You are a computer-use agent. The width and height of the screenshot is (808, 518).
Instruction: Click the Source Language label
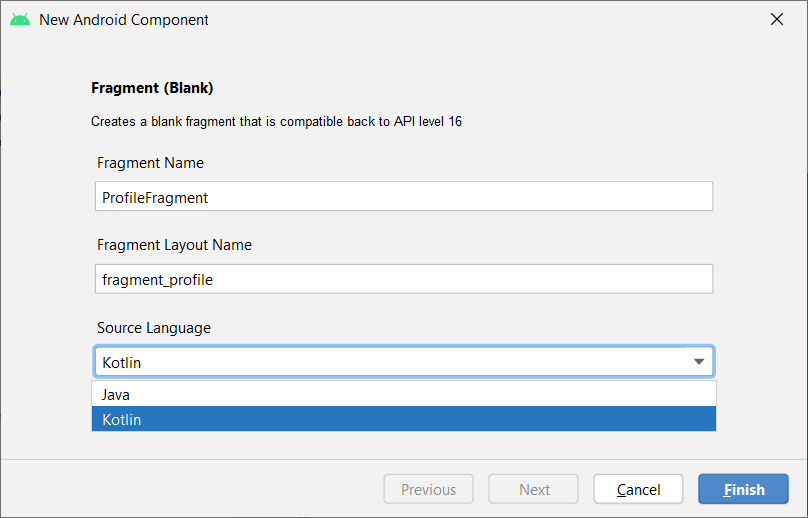(x=154, y=328)
